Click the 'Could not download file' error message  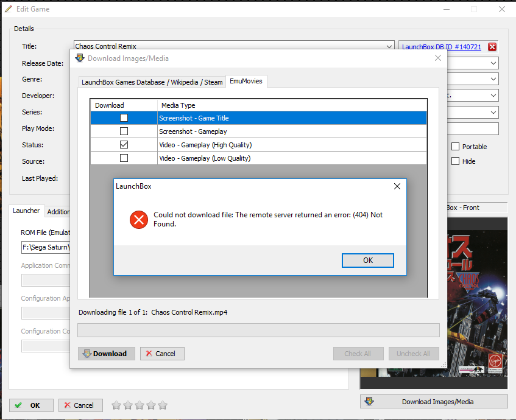(x=268, y=219)
